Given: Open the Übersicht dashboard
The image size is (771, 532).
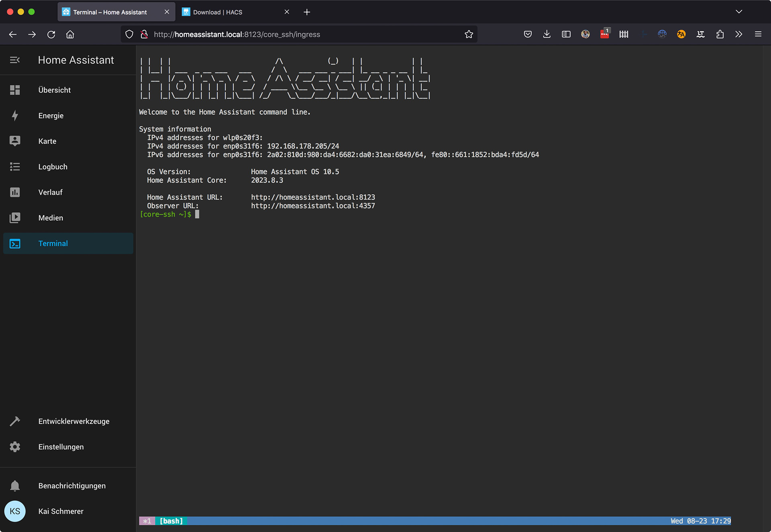Looking at the screenshot, I should [54, 90].
